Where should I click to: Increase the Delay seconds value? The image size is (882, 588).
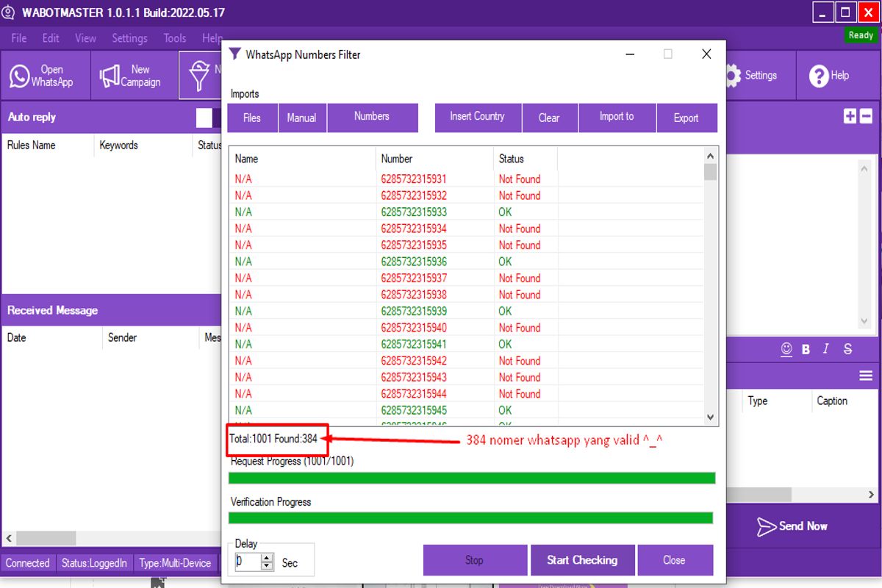268,558
